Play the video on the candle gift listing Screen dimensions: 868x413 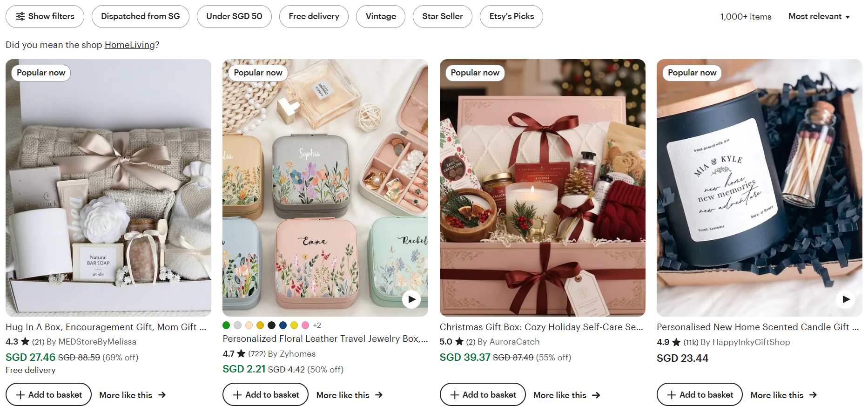coord(846,299)
